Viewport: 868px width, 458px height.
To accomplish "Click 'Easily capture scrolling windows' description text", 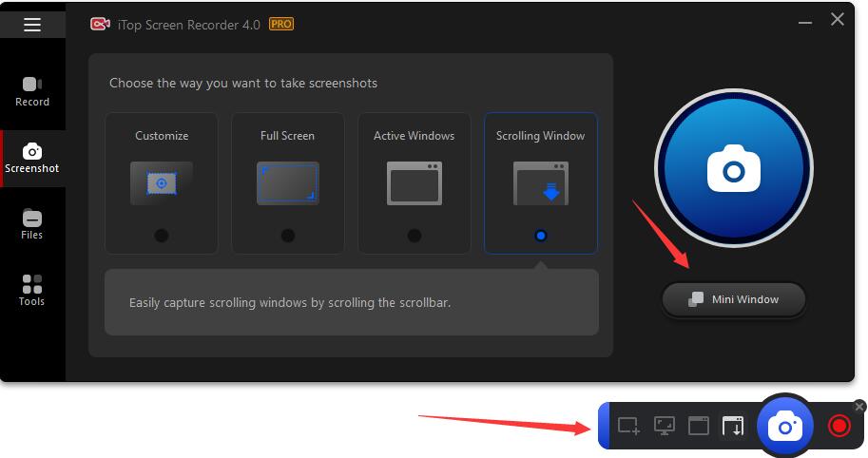I will [290, 302].
